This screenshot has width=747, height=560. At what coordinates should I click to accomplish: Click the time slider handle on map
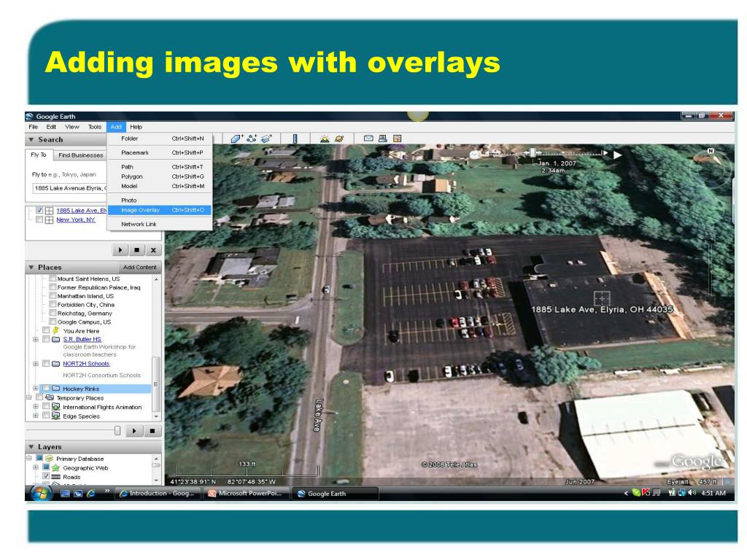point(533,152)
